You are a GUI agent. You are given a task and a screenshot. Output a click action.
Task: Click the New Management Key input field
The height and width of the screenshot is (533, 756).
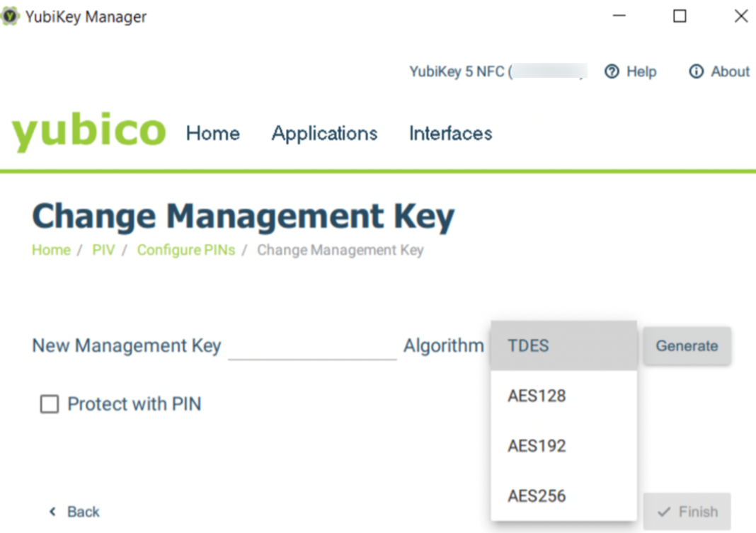(311, 348)
